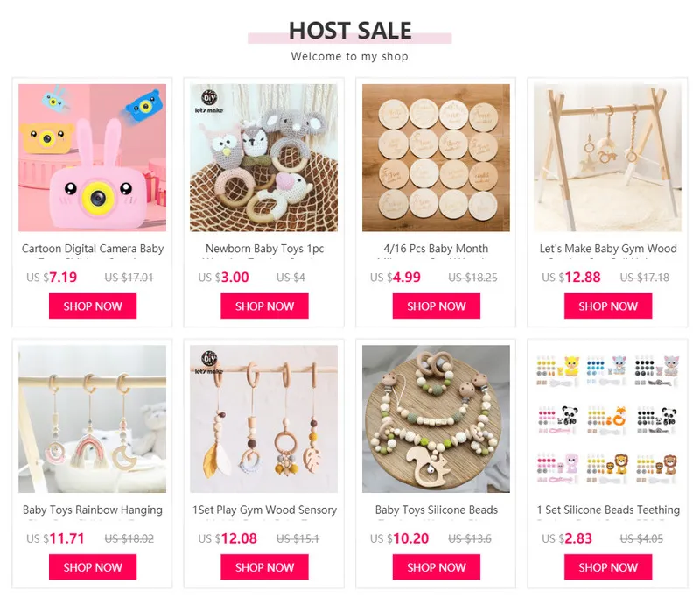Click SHOP NOW for Baby Toys Silicone Beads
Image resolution: width=700 pixels, height=605 pixels.
click(436, 567)
